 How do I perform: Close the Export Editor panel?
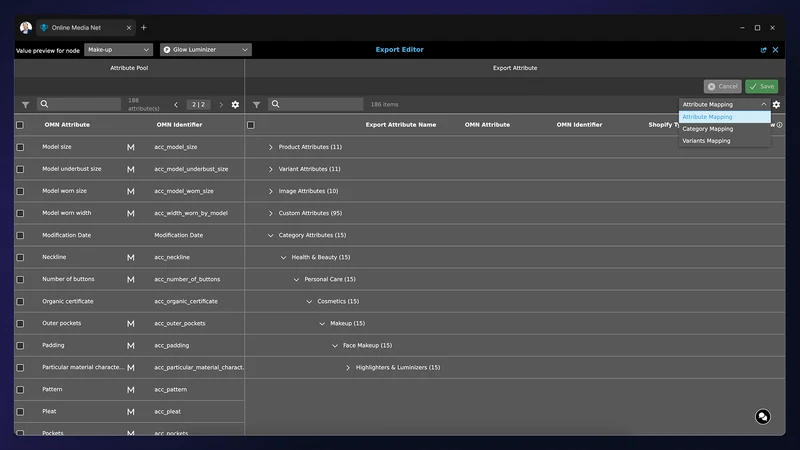coord(775,50)
